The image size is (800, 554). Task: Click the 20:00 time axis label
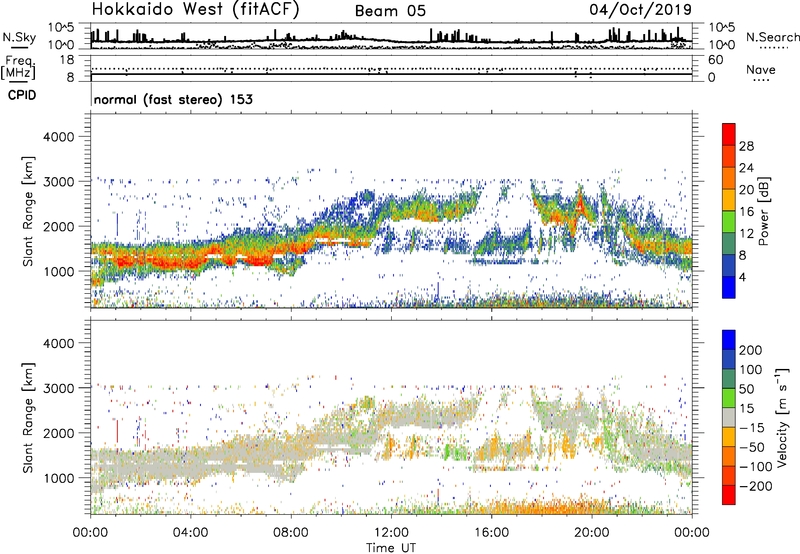[x=592, y=533]
